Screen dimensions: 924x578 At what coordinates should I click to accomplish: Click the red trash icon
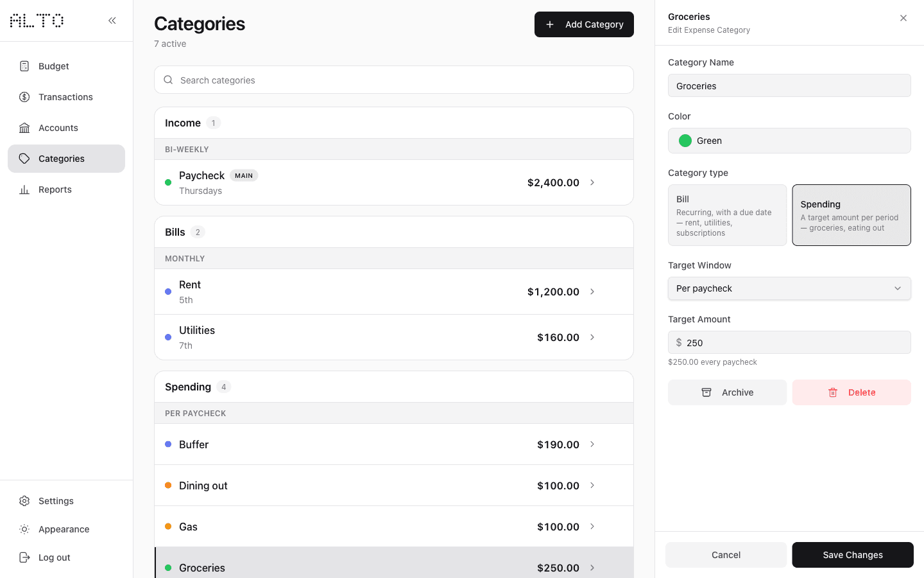click(833, 392)
